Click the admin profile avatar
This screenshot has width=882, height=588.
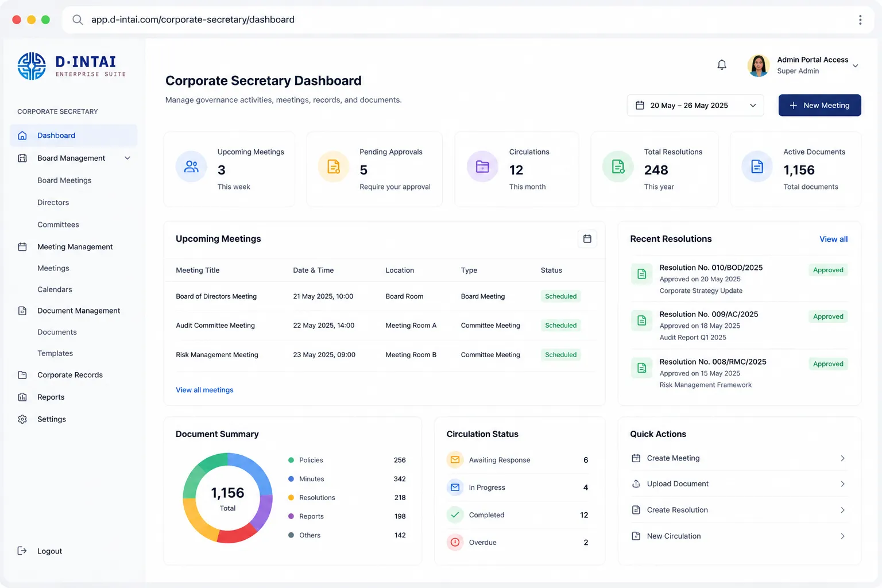pyautogui.click(x=759, y=65)
